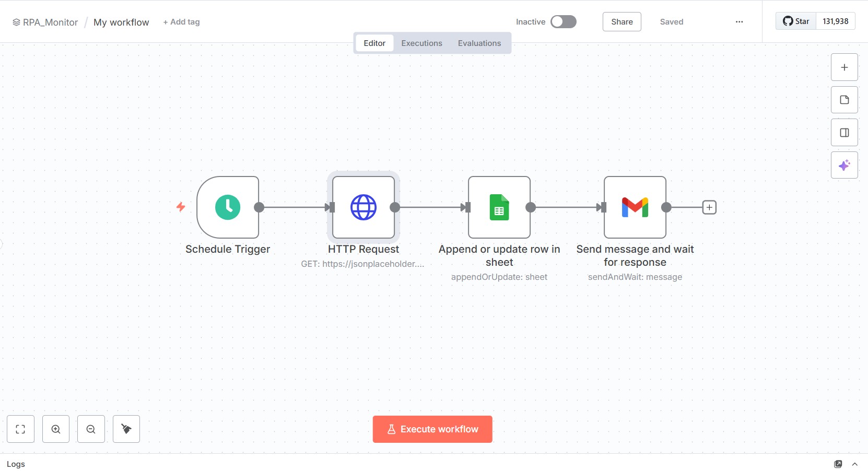Click the Logs pop-out icon

click(x=838, y=464)
